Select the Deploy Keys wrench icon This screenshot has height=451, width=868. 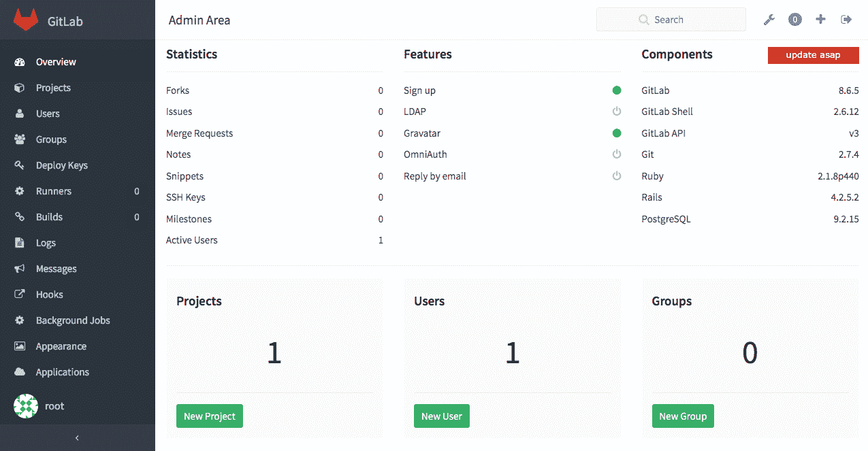point(20,165)
